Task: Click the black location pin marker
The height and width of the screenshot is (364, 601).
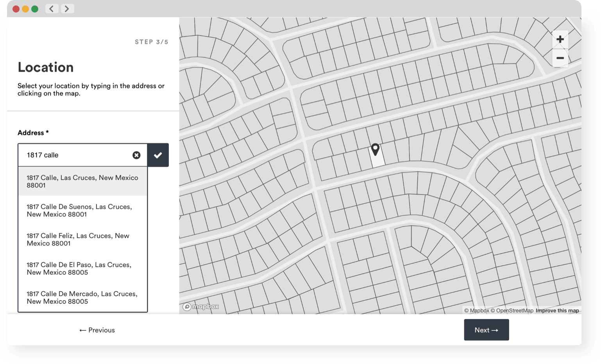Action: click(375, 149)
